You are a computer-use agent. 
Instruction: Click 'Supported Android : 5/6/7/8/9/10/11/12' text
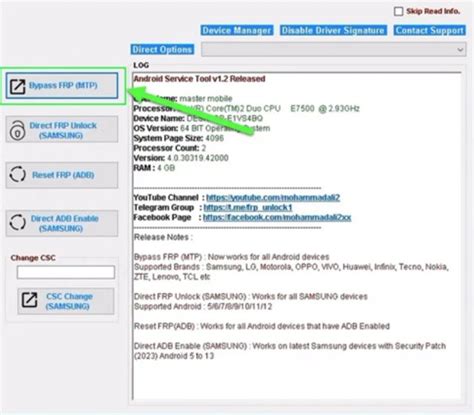[203, 306]
